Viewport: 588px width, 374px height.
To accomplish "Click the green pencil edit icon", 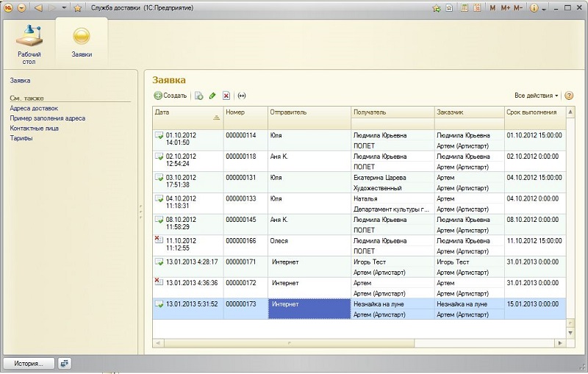I will point(212,96).
